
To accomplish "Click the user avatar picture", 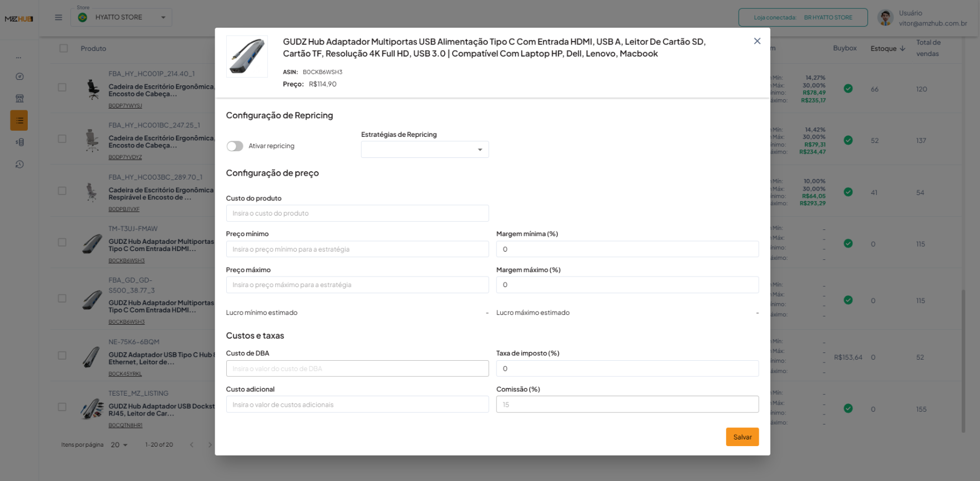I will [x=885, y=18].
